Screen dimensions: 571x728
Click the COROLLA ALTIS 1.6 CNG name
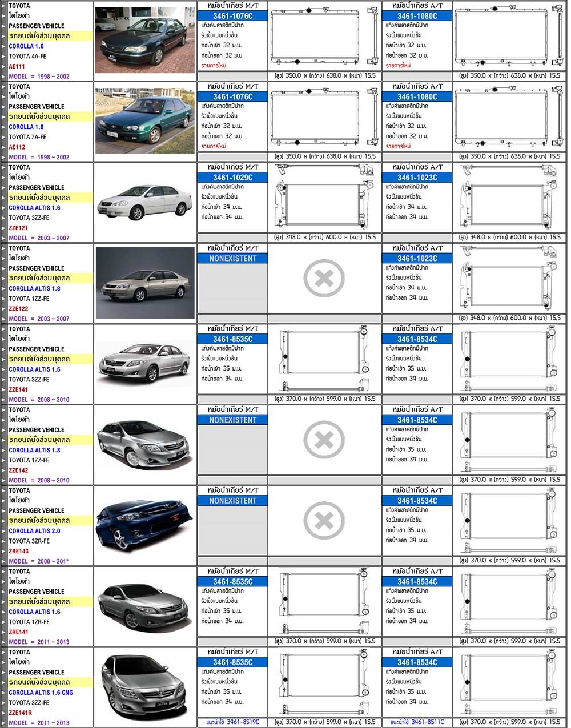click(x=41, y=693)
